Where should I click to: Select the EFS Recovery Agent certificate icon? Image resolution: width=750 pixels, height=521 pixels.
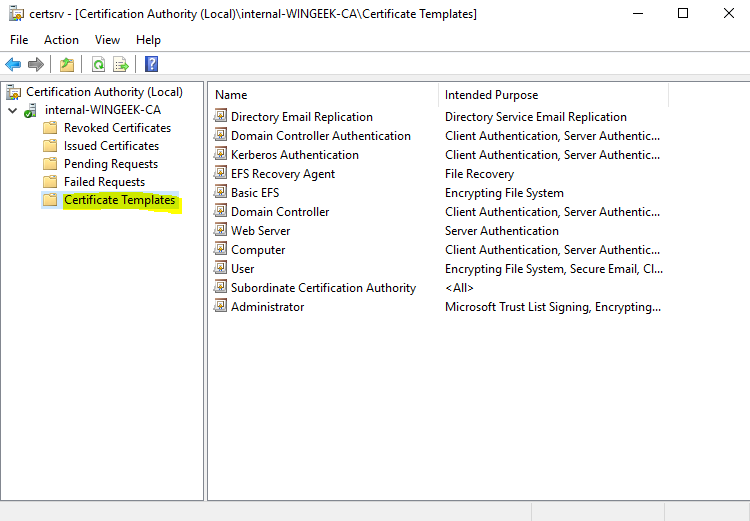point(221,174)
